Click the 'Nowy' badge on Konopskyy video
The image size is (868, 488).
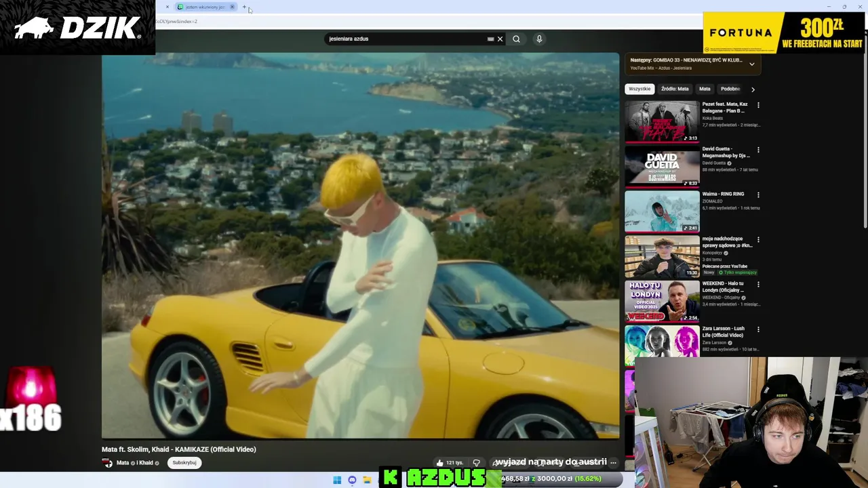709,272
